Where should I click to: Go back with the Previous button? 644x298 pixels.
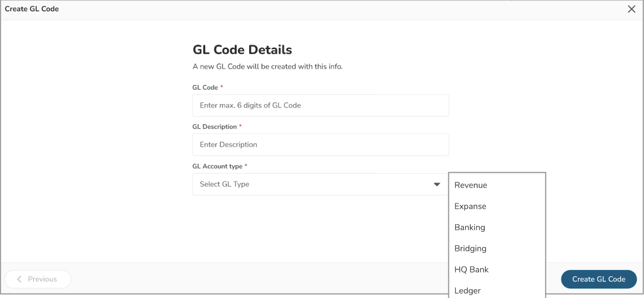click(38, 279)
